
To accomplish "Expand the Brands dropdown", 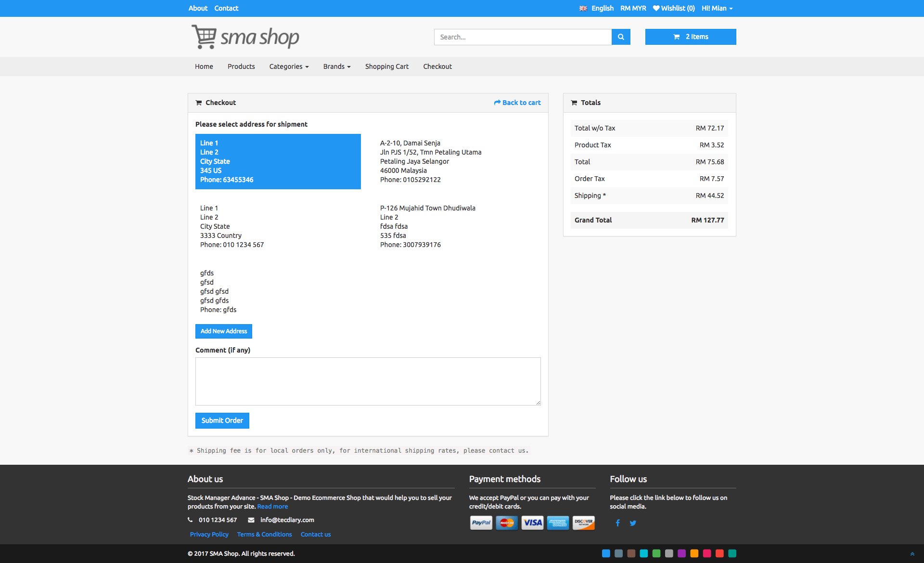I will pos(337,66).
